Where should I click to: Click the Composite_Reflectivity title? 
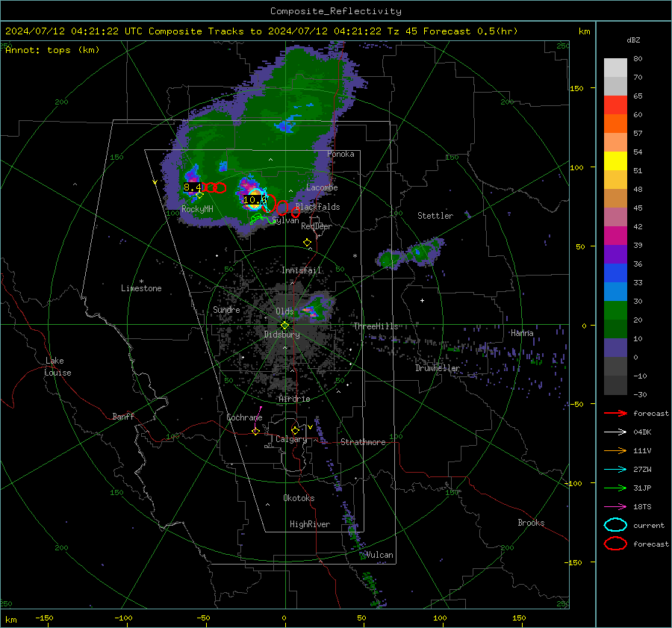335,11
